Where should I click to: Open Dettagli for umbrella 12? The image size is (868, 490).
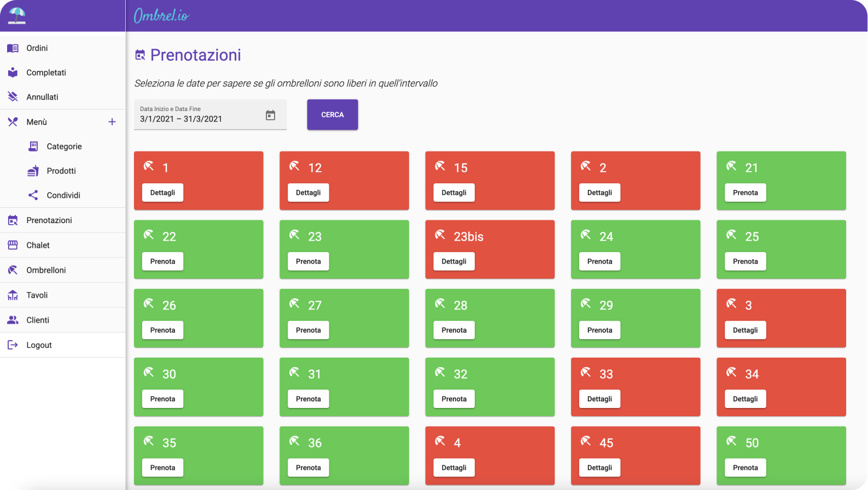pos(308,192)
